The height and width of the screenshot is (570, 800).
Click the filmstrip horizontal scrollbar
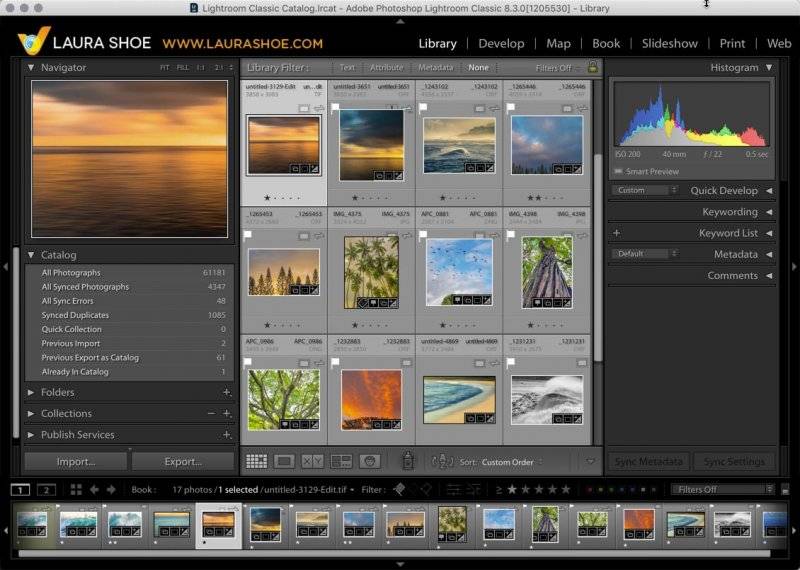coord(394,553)
